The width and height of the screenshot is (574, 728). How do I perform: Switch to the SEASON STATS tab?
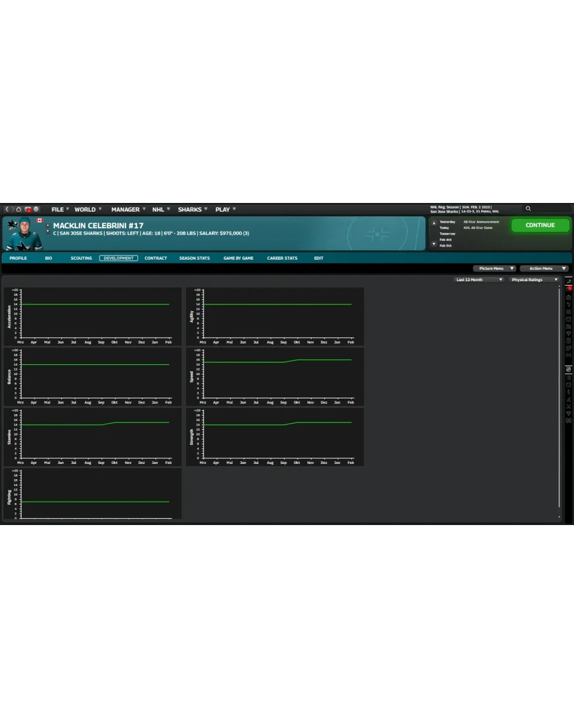(x=194, y=258)
